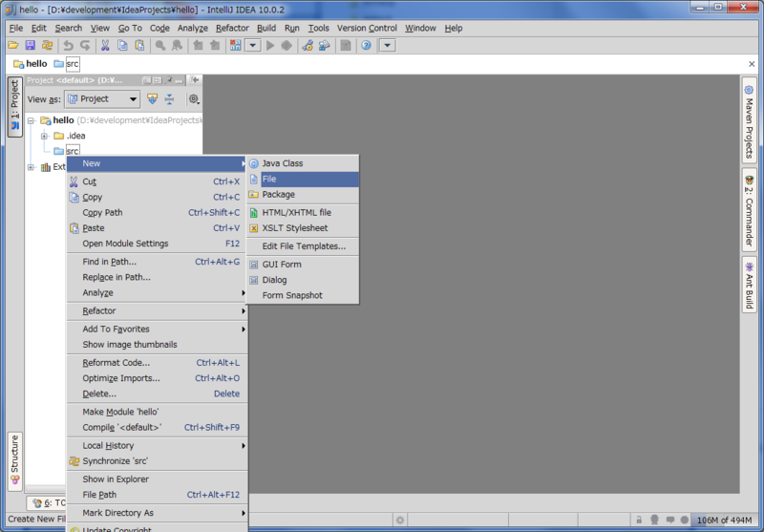The image size is (764, 532).
Task: Select Open Module Settings in context menu
Action: [x=157, y=244]
